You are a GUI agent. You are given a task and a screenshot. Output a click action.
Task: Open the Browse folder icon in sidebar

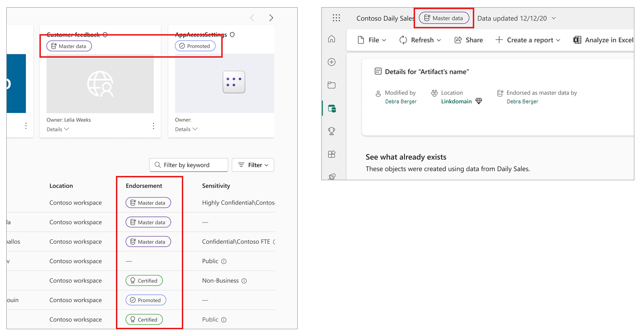point(331,85)
